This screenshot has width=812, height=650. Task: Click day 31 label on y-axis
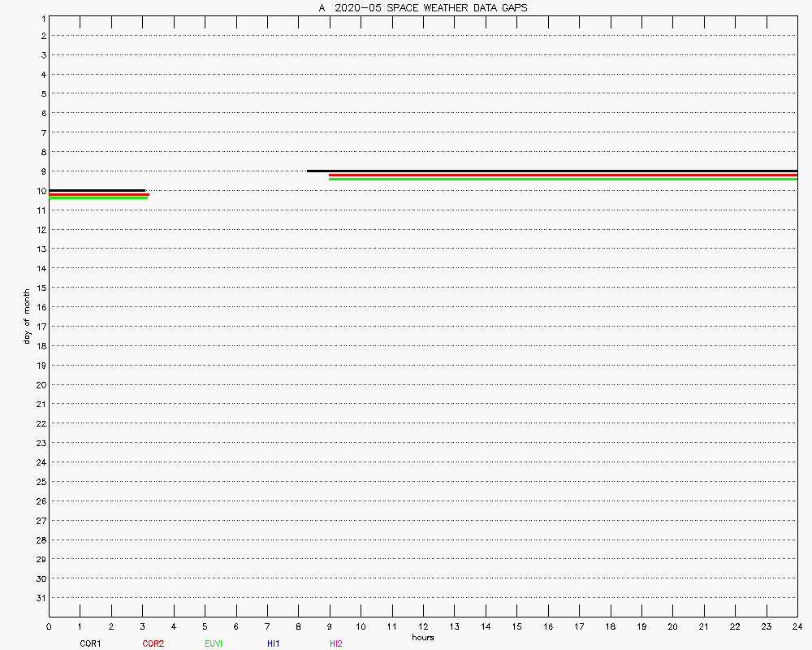point(40,598)
